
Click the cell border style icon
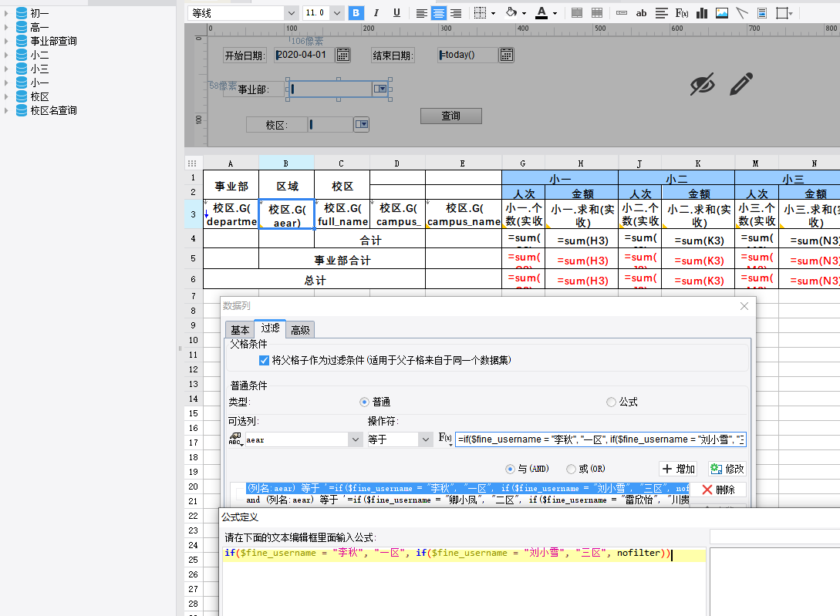click(480, 13)
